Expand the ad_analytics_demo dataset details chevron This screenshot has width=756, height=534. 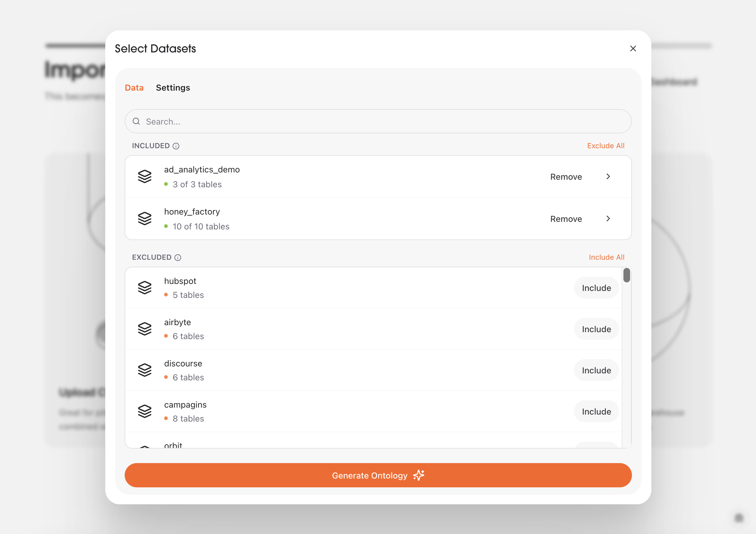coord(608,176)
